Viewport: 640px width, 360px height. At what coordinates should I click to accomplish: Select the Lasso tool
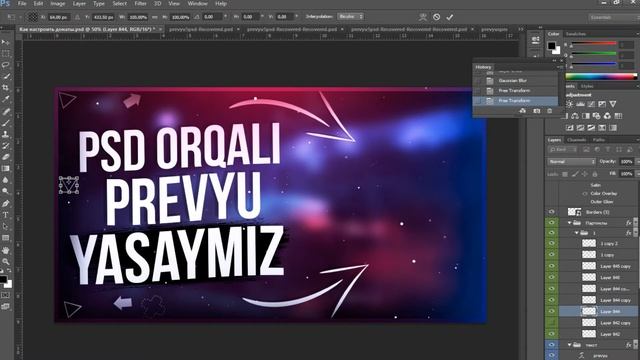6,65
